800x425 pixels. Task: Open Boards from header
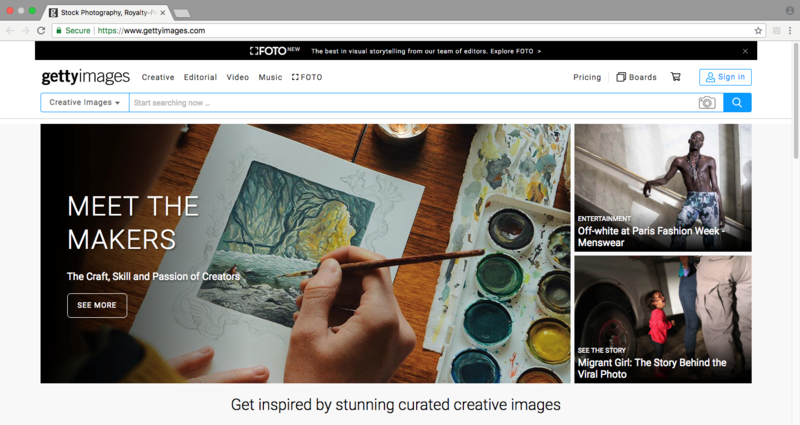coord(636,77)
